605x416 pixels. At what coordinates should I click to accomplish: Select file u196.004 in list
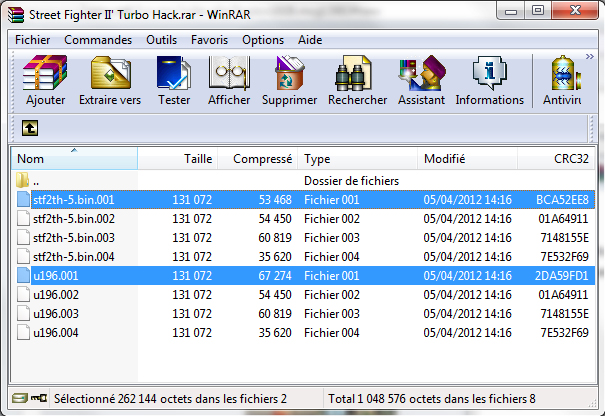click(x=55, y=333)
